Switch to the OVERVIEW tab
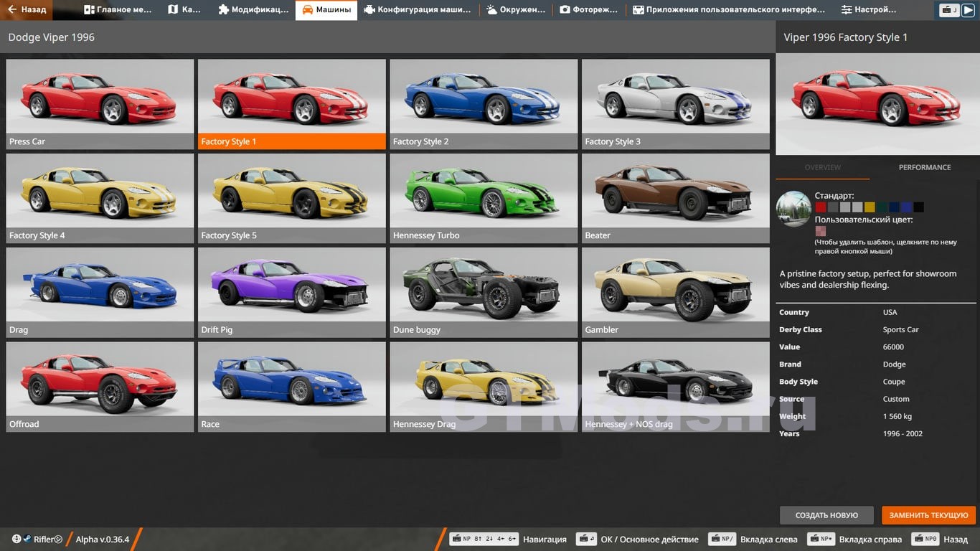The width and height of the screenshot is (980, 551). [x=823, y=167]
